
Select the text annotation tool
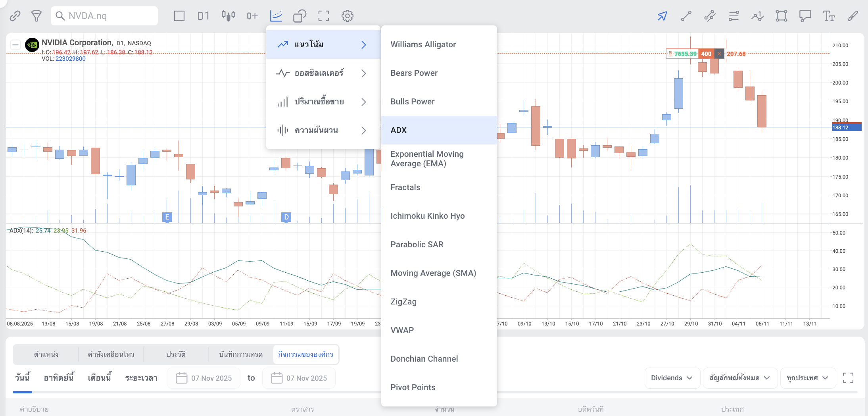coord(829,16)
